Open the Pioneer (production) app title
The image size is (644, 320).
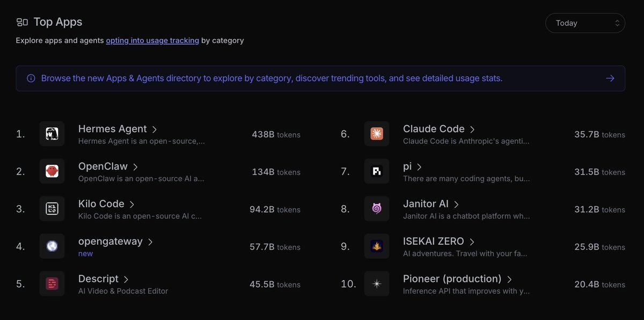click(452, 279)
